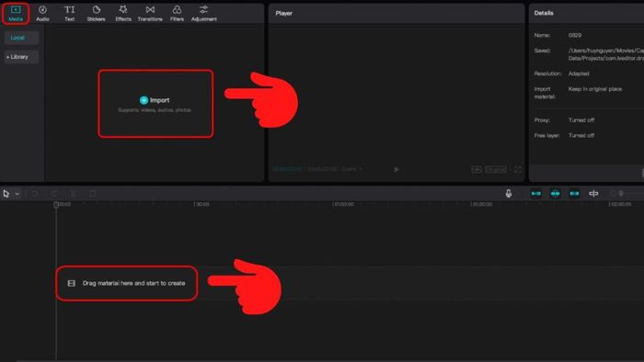Click the Undo icon
644x362 pixels.
pos(35,194)
